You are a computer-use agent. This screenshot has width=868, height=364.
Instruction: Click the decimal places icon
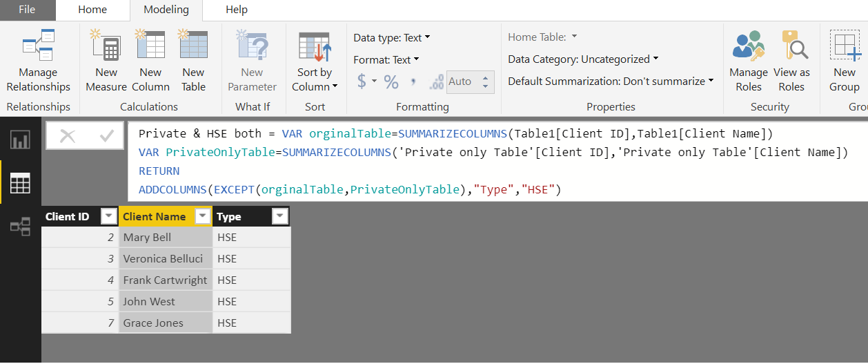click(436, 82)
